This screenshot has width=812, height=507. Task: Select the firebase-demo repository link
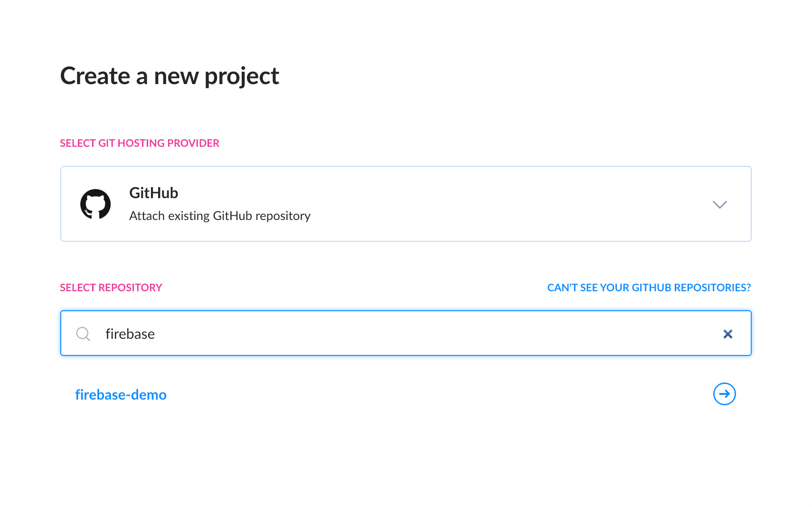pyautogui.click(x=121, y=395)
